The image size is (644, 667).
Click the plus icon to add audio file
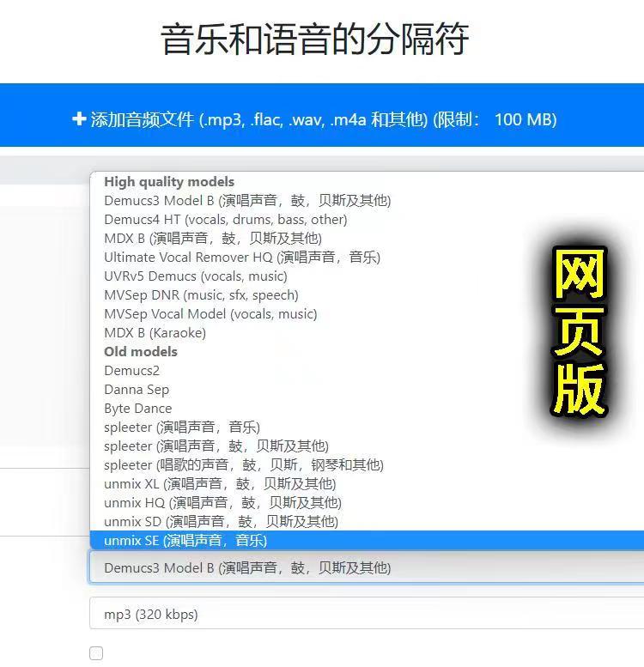point(79,119)
